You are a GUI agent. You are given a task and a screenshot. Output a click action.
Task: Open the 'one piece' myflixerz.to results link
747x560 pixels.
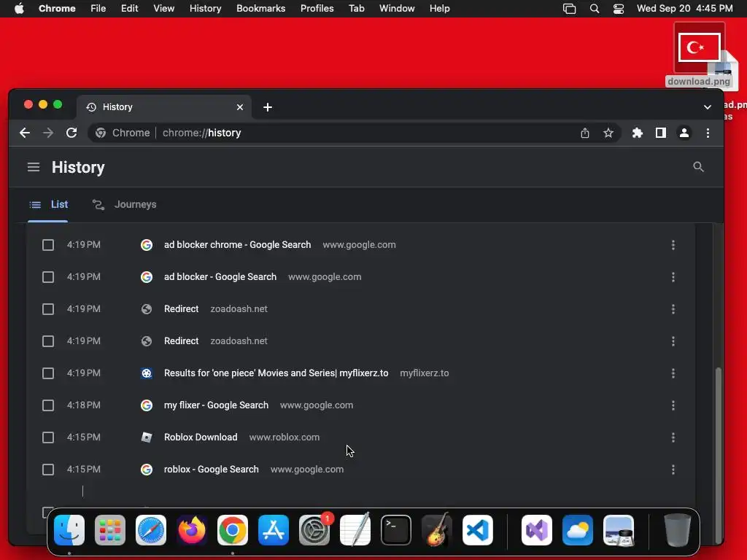(276, 373)
